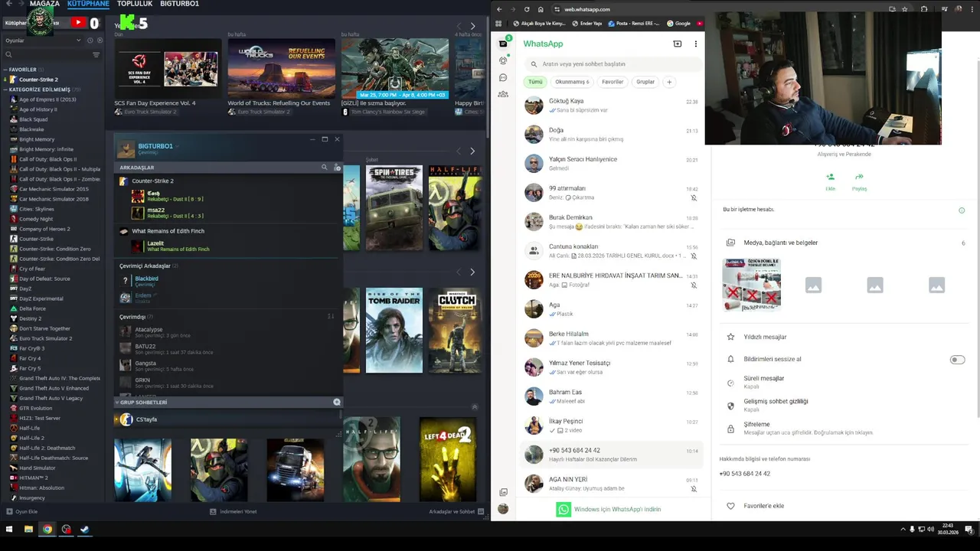Open Berke Hilalalm chat
Screen dimensions: 980x551
point(611,338)
